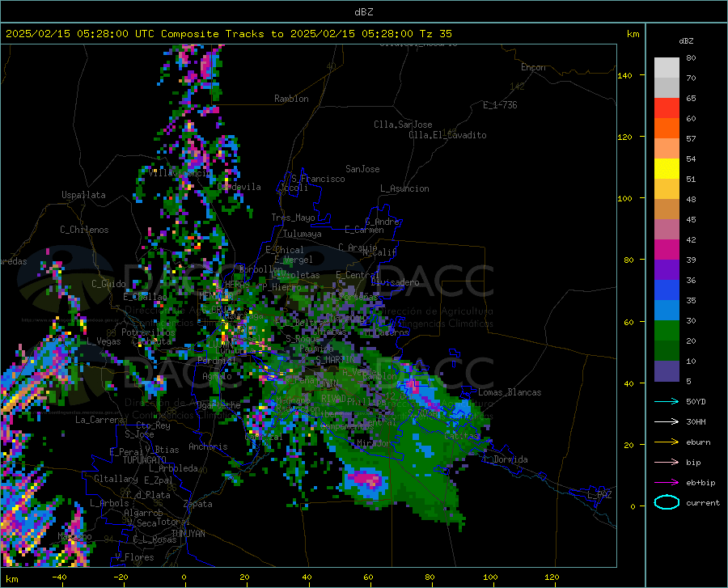Screen dimensions: 728x588
Task: Click the Potrerillos map label
Action: [148, 332]
